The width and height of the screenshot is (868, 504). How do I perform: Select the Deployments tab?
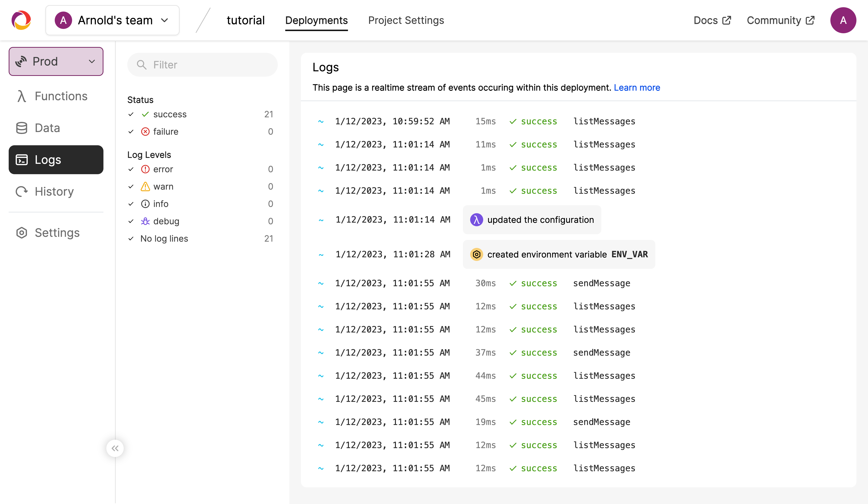tap(316, 20)
